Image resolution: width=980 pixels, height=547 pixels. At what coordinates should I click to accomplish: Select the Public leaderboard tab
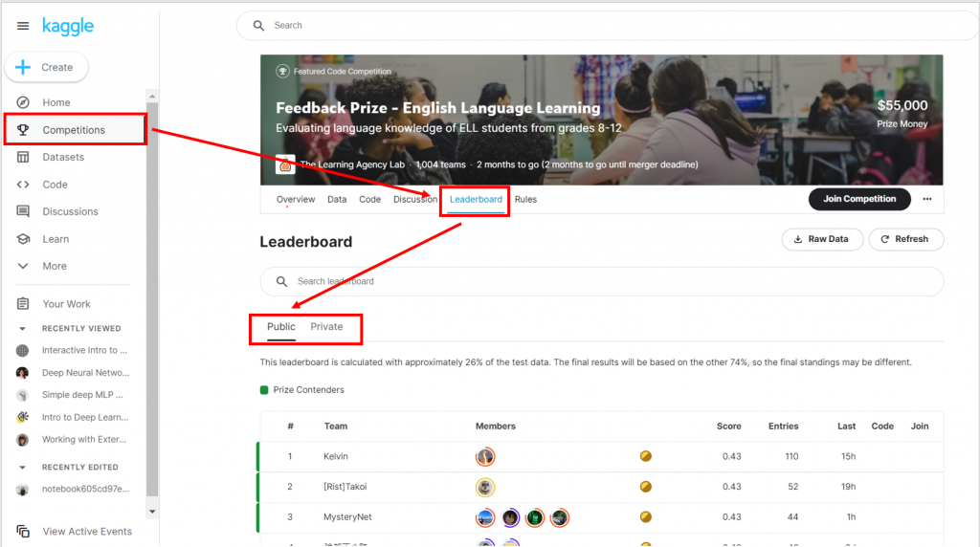281,327
